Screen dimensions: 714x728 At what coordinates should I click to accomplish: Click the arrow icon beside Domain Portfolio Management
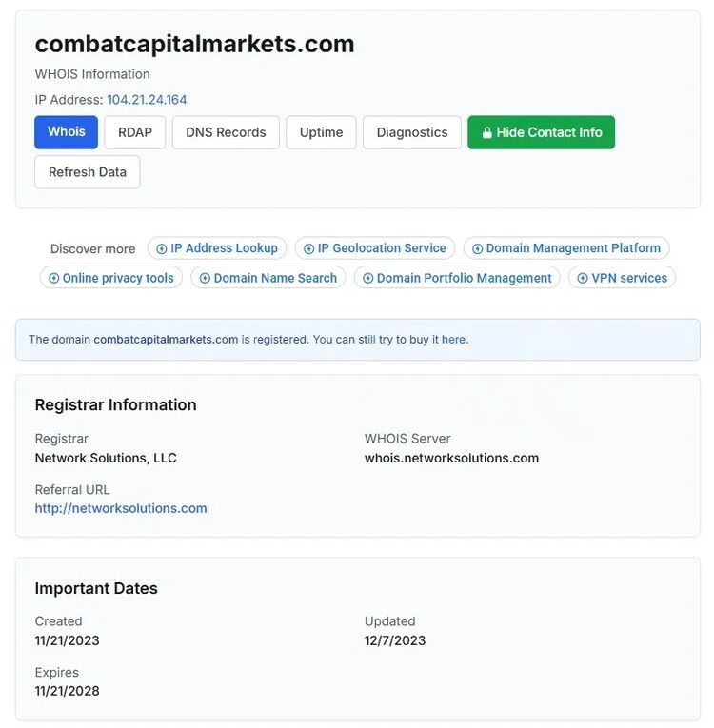[367, 278]
